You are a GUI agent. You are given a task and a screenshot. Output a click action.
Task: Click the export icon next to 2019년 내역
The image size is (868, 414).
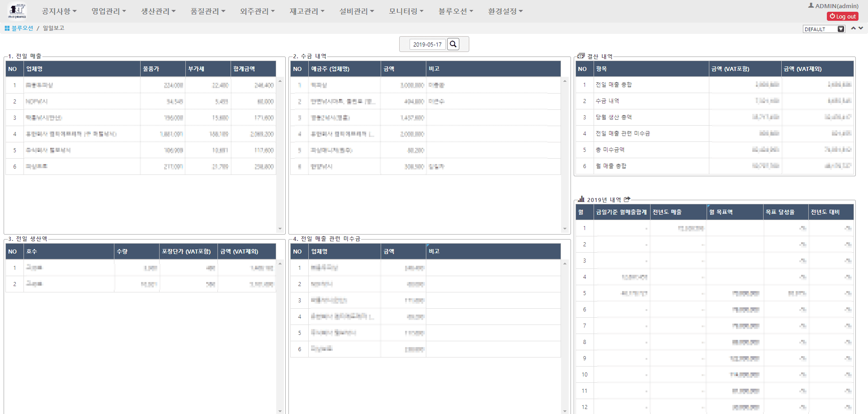click(627, 199)
